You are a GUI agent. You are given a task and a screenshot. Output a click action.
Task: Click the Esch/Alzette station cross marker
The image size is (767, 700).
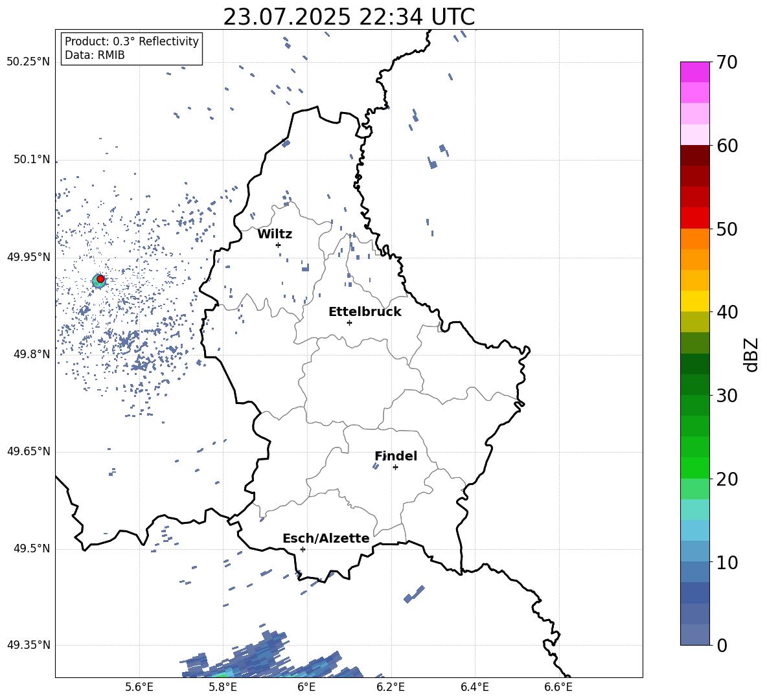[x=303, y=549]
